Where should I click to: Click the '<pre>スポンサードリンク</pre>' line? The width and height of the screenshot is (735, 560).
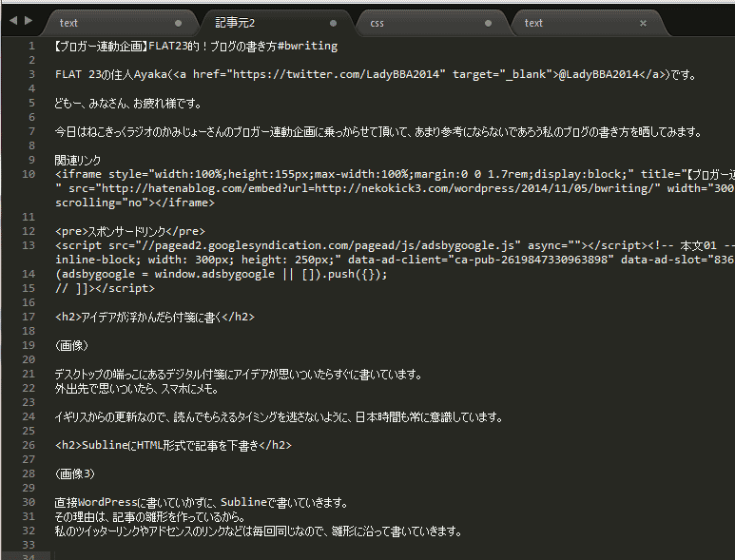pos(130,231)
